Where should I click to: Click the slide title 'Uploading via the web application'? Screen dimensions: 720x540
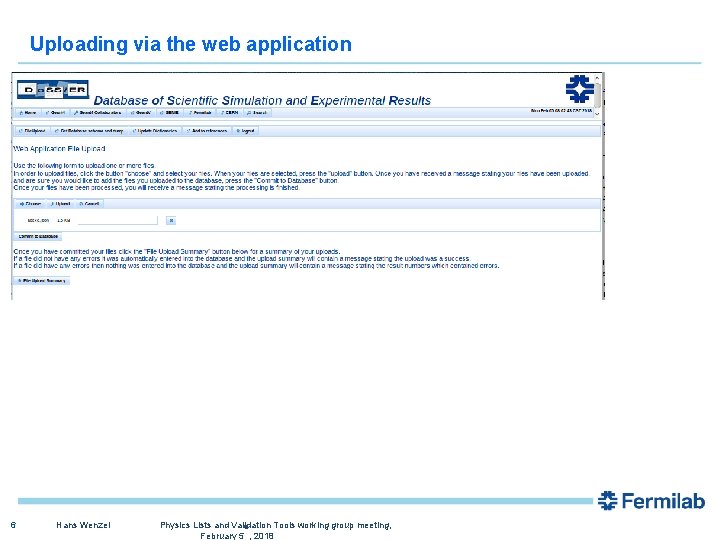(x=191, y=44)
